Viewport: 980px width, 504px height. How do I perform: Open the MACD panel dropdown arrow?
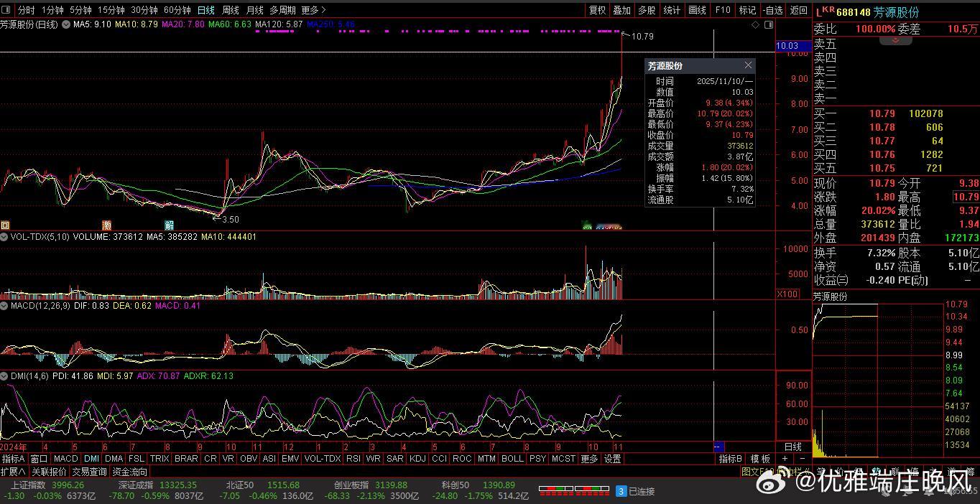pos(4,306)
